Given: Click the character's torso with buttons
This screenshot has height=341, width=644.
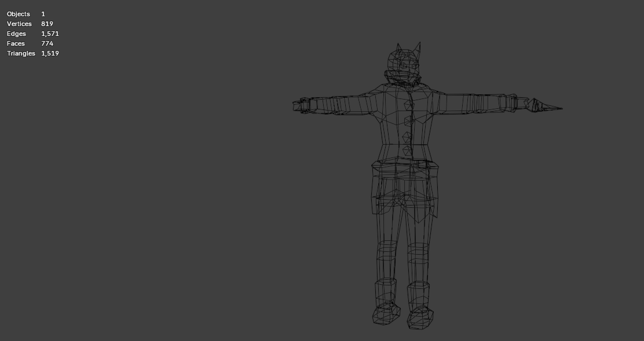Looking at the screenshot, I should click(407, 123).
